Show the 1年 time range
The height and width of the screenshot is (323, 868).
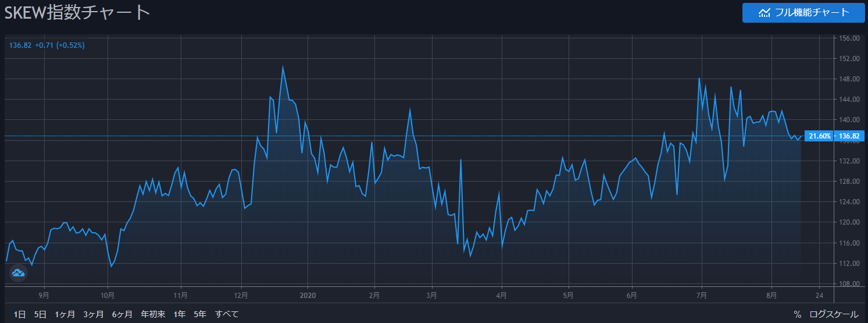pyautogui.click(x=180, y=314)
